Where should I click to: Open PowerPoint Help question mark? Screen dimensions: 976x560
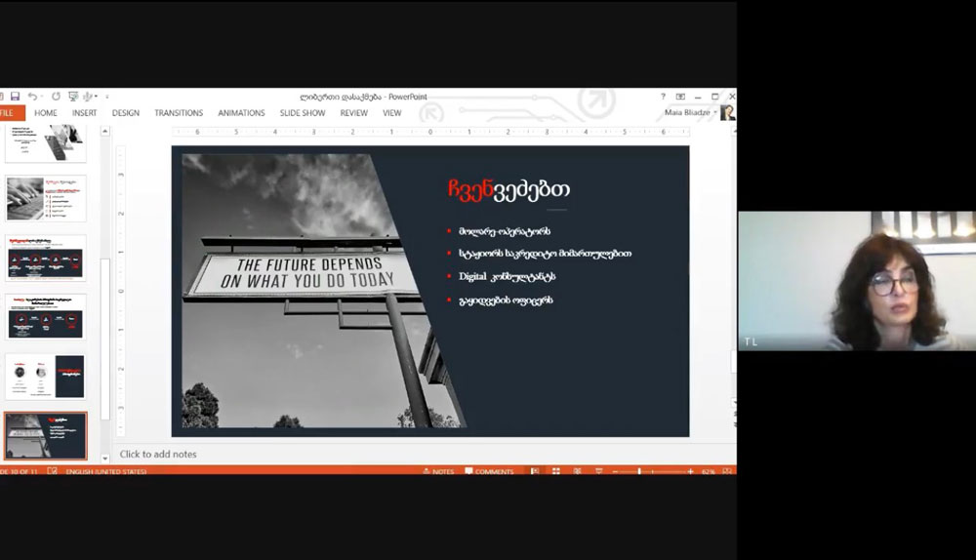pyautogui.click(x=663, y=97)
